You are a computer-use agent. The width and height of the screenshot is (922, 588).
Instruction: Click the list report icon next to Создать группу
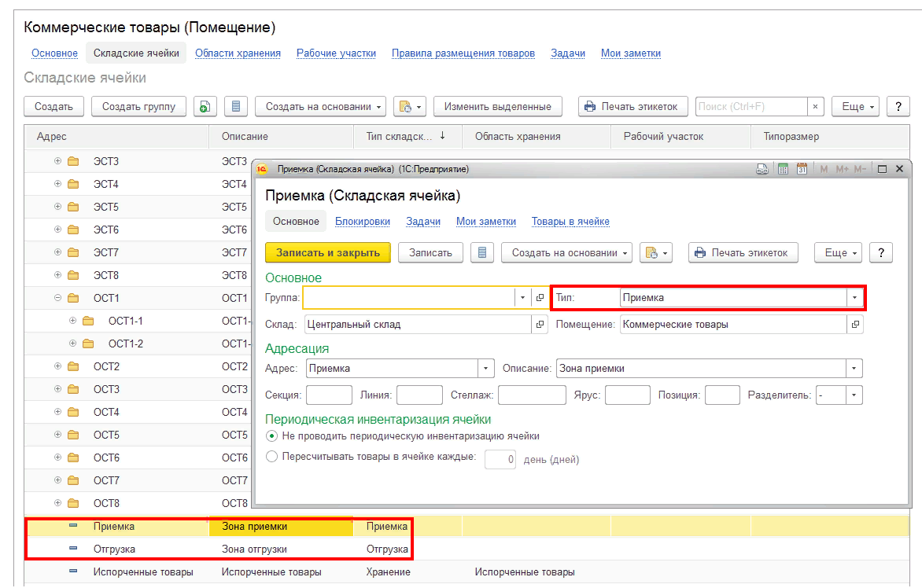[x=236, y=107]
